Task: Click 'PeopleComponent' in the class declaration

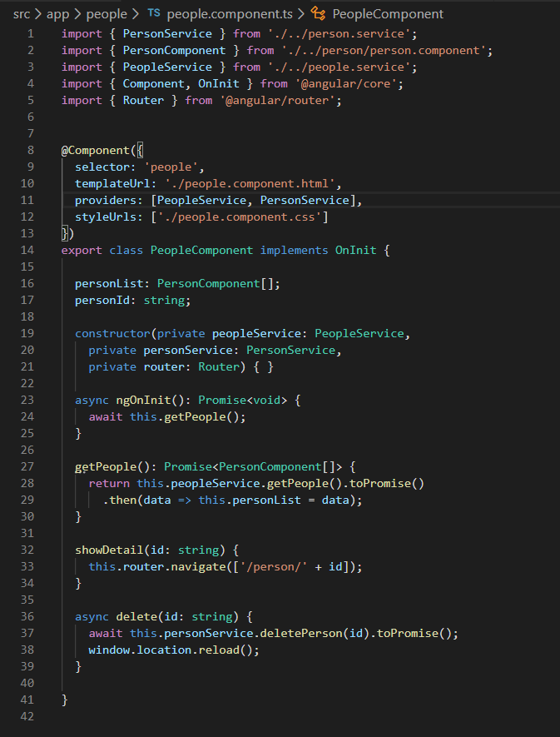Action: (x=201, y=250)
